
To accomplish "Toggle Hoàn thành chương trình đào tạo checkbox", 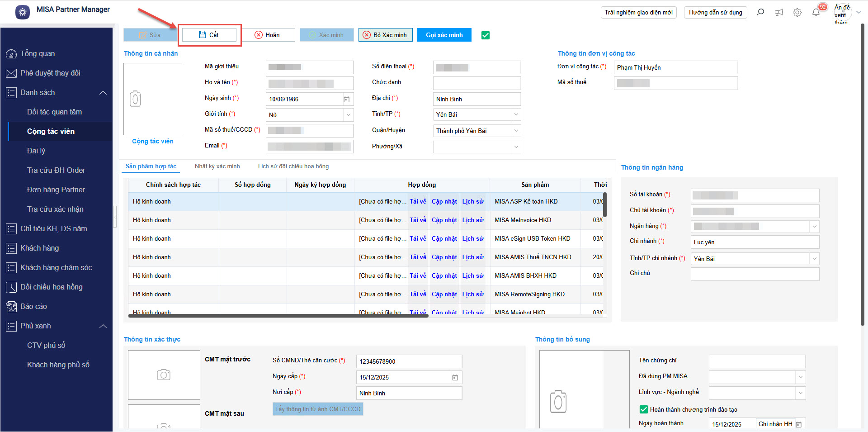I will [644, 409].
